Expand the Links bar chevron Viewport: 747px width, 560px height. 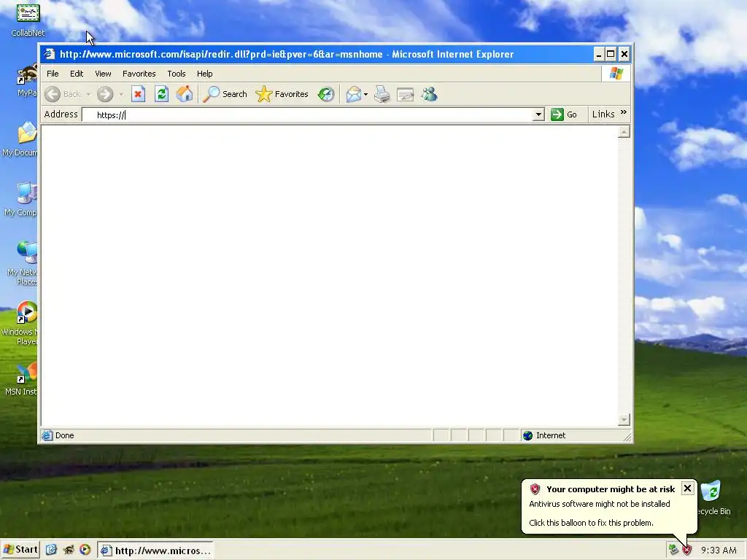point(624,112)
